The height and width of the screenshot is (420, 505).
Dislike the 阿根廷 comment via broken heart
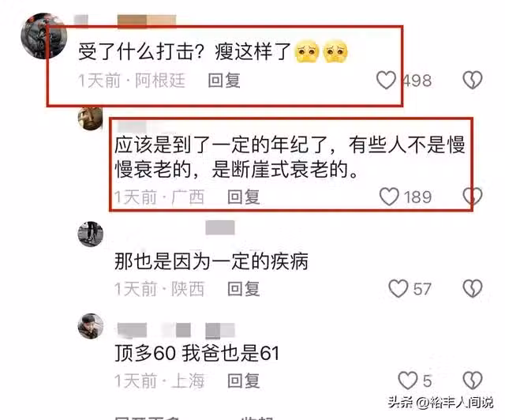(x=473, y=80)
